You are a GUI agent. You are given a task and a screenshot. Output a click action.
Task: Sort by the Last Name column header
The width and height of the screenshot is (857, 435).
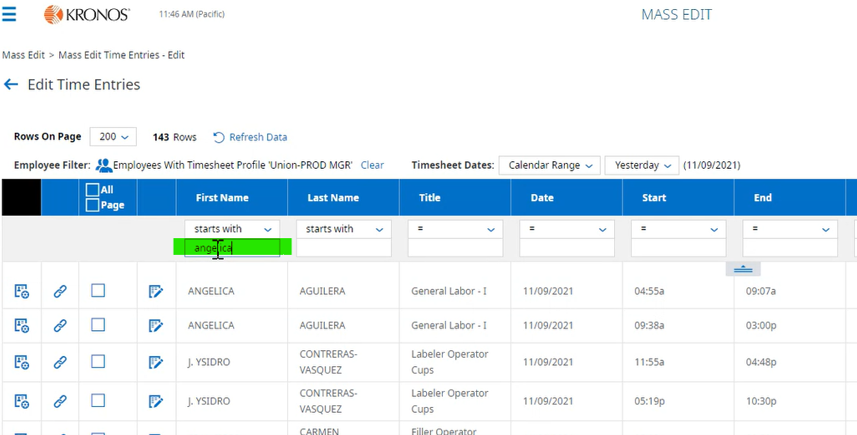[x=332, y=198]
